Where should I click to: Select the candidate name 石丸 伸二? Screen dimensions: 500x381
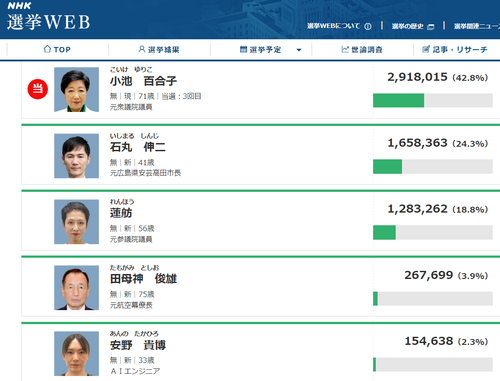[138, 147]
